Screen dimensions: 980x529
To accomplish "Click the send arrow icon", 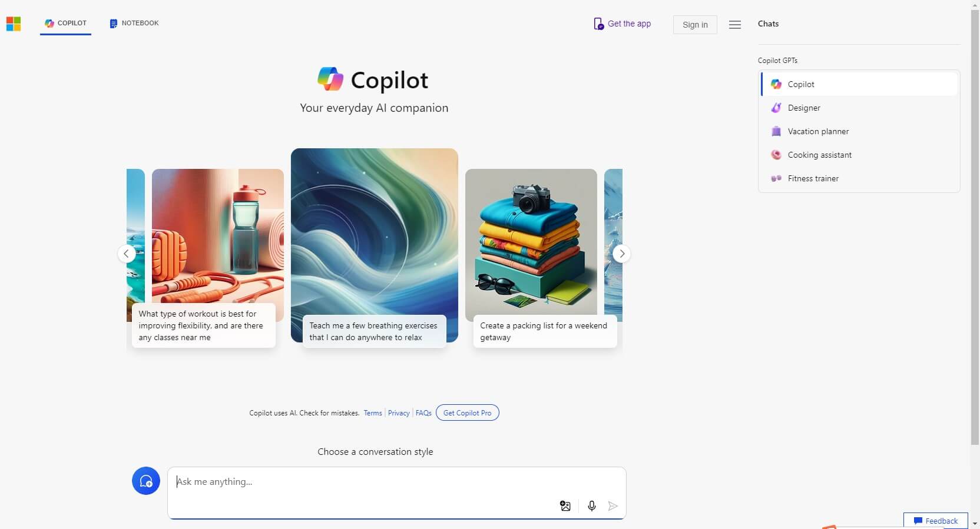I will coord(613,506).
